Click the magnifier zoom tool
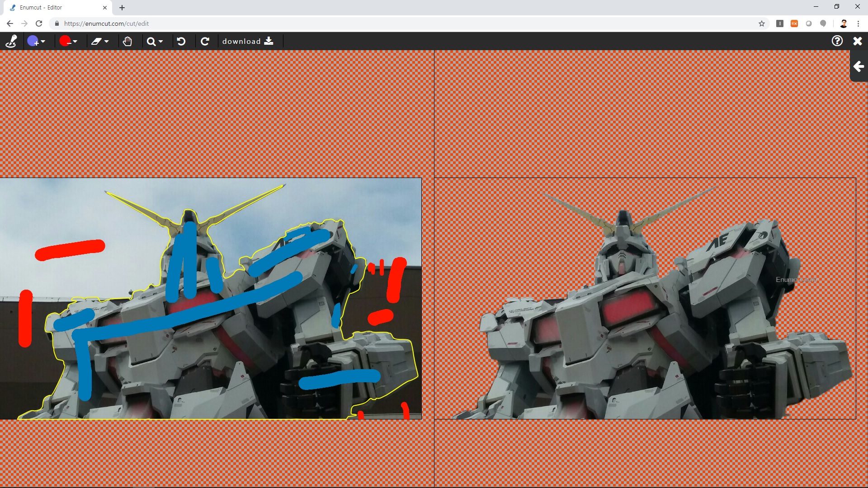This screenshot has width=868, height=488. point(151,42)
